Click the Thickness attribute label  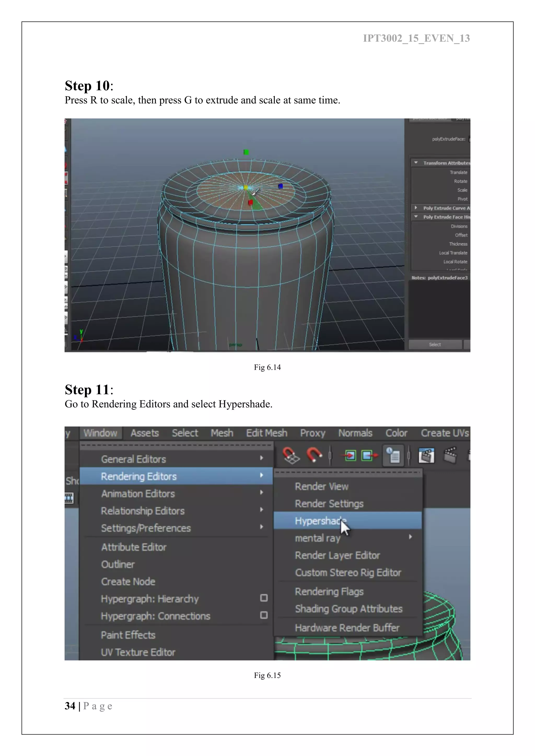tap(458, 244)
